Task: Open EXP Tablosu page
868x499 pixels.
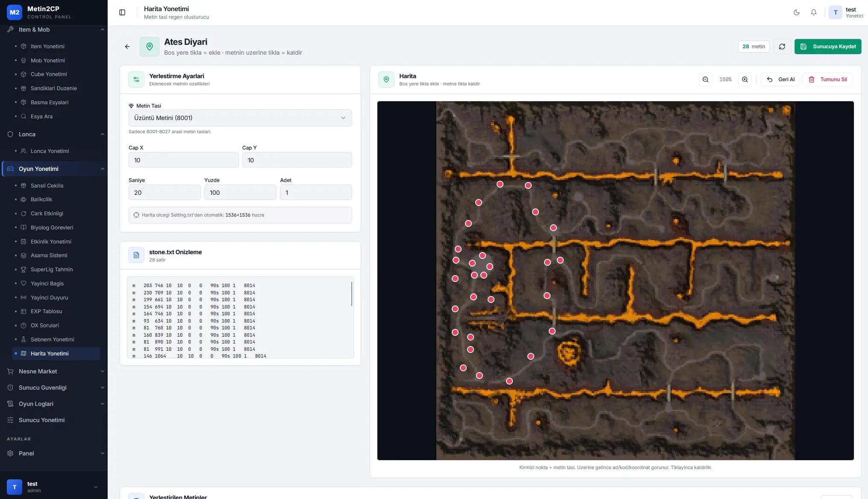Action: [x=46, y=311]
